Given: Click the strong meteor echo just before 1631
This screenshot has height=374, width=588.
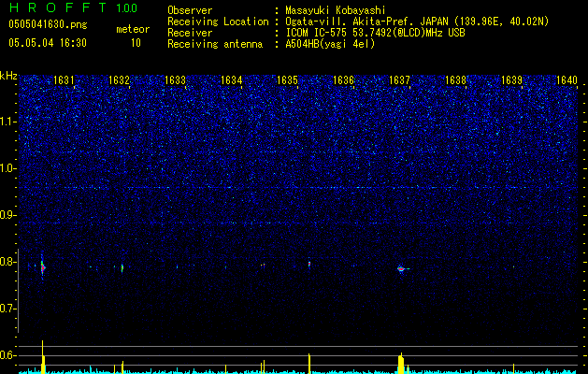Looking at the screenshot, I should coord(43,267).
